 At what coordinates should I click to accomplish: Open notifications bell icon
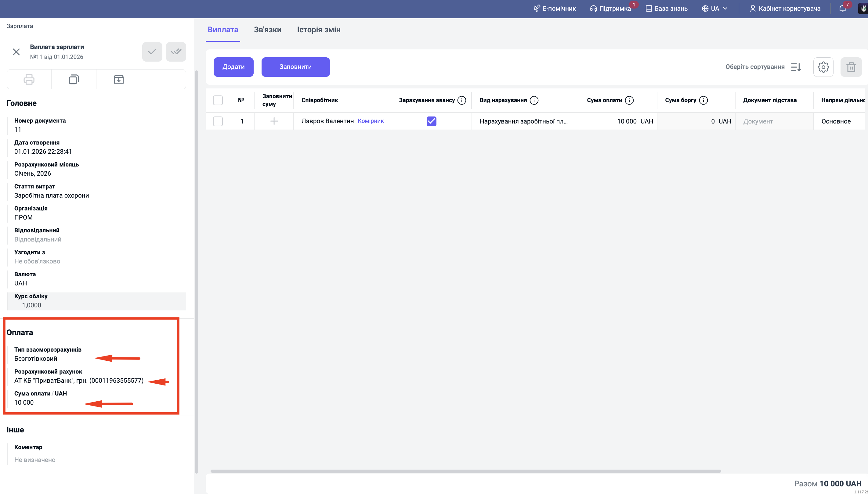(843, 9)
